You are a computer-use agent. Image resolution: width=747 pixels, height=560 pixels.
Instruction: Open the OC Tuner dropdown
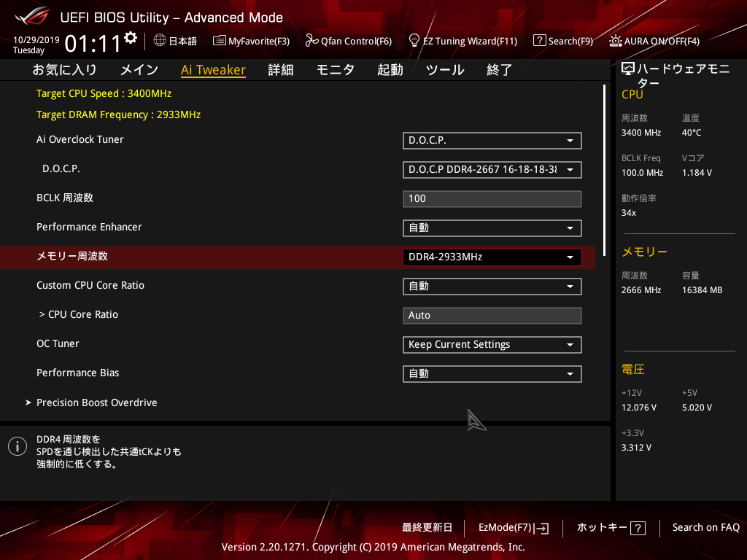[x=492, y=345]
